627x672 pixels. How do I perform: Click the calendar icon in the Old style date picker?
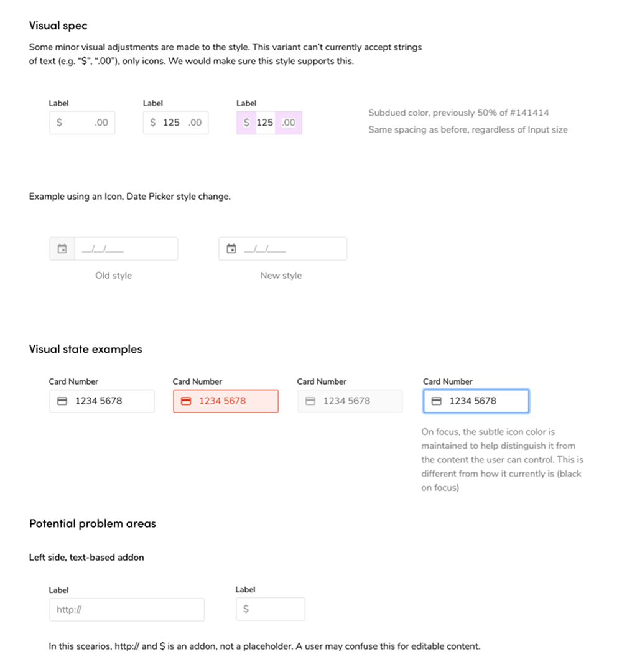coord(62,249)
